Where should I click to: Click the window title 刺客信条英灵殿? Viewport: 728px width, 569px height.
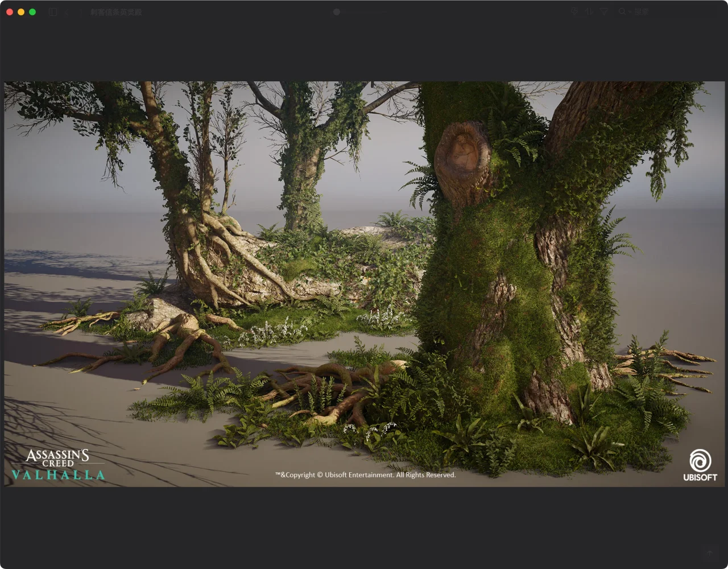coord(116,12)
